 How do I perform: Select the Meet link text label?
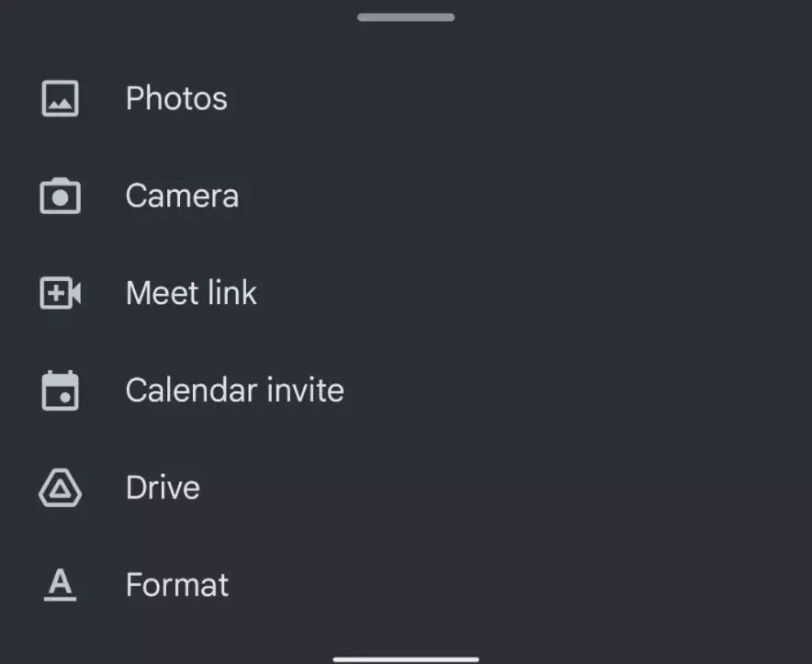[x=191, y=294]
